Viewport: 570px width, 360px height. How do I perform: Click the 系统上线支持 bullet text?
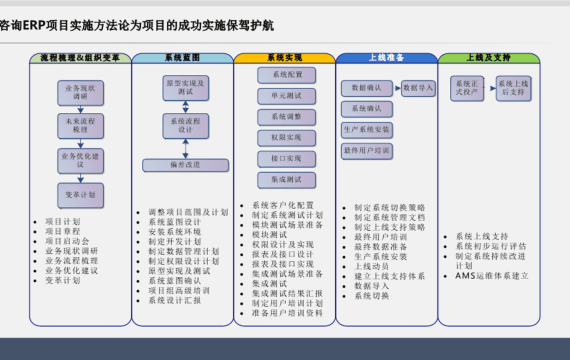click(x=482, y=236)
